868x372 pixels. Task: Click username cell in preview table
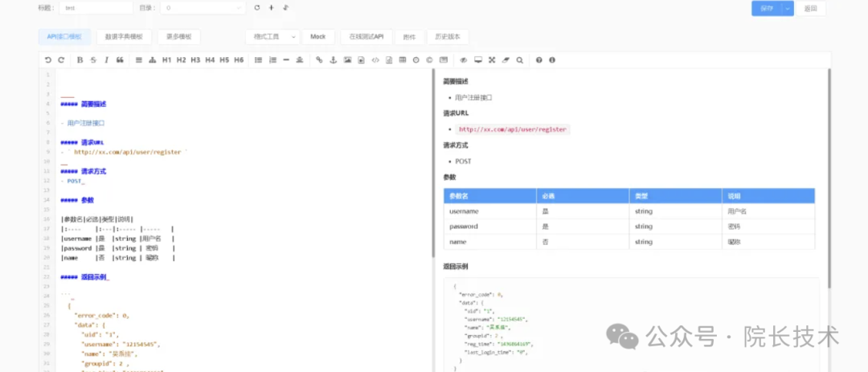tap(490, 211)
